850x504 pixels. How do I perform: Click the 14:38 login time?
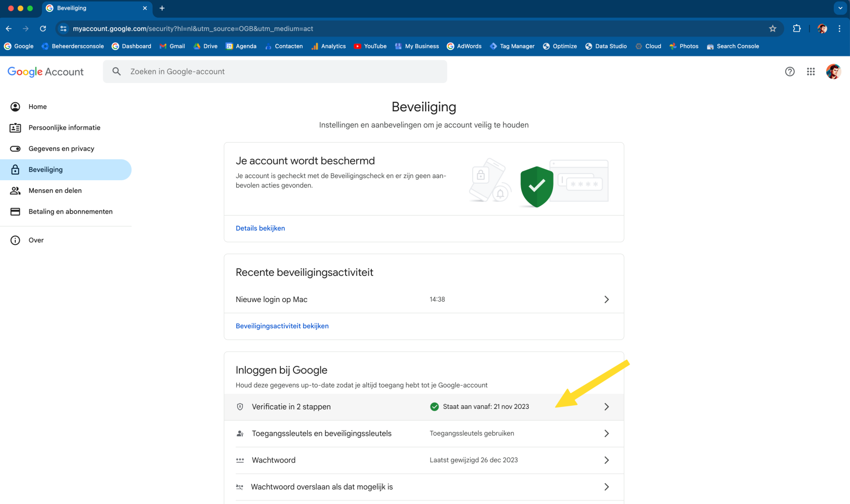437,300
